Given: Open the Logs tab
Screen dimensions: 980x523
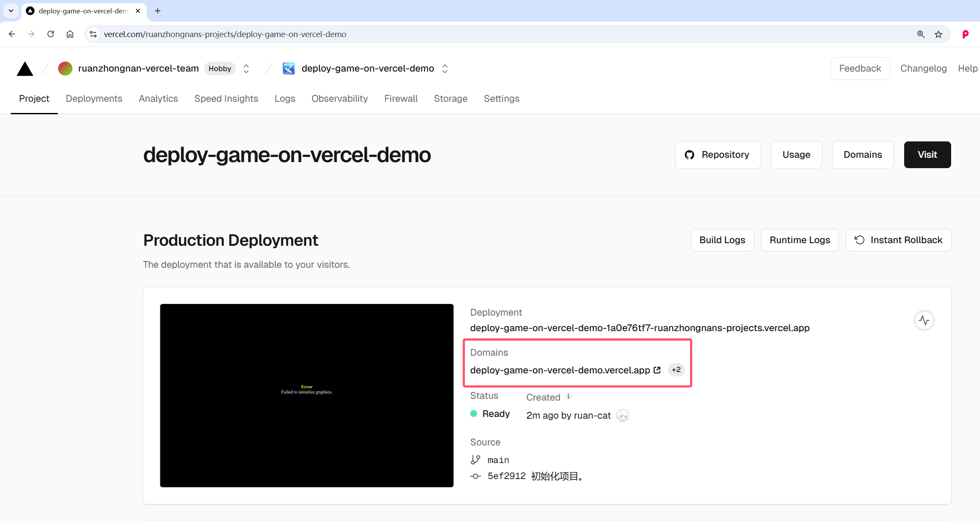Looking at the screenshot, I should pos(285,99).
